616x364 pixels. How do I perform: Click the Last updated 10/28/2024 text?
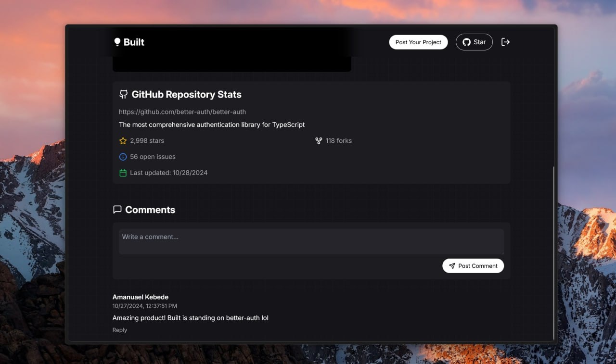[168, 173]
